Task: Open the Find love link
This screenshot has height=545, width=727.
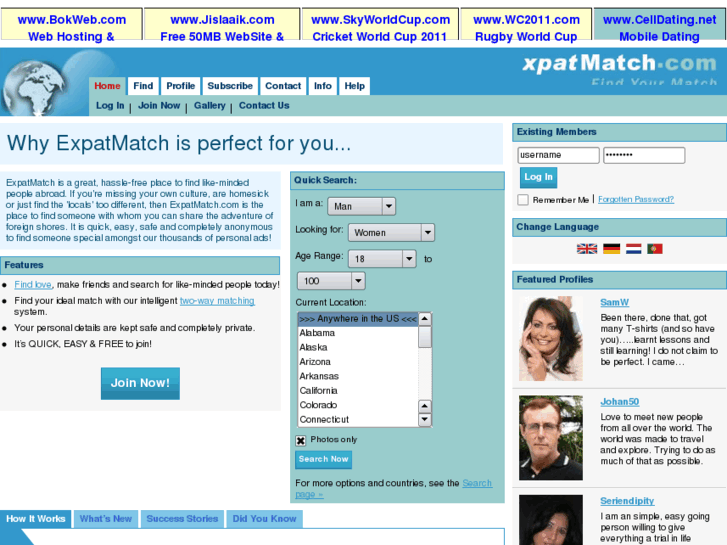Action: point(32,285)
